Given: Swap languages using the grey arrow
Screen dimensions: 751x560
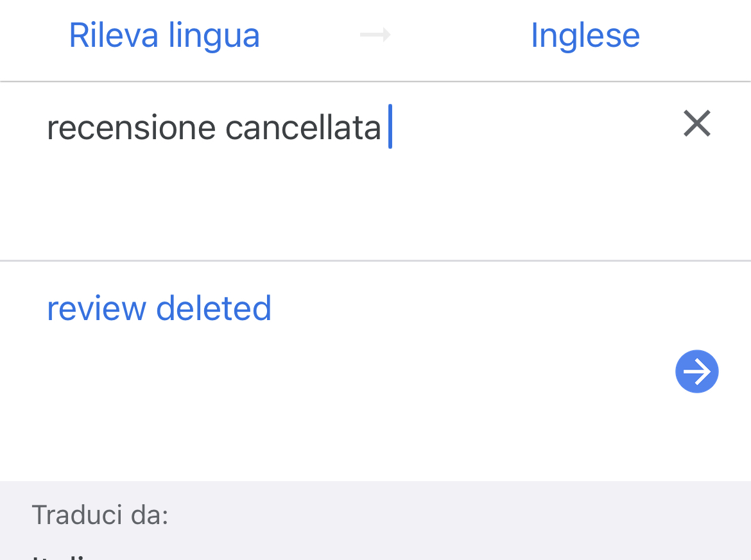Looking at the screenshot, I should click(376, 35).
